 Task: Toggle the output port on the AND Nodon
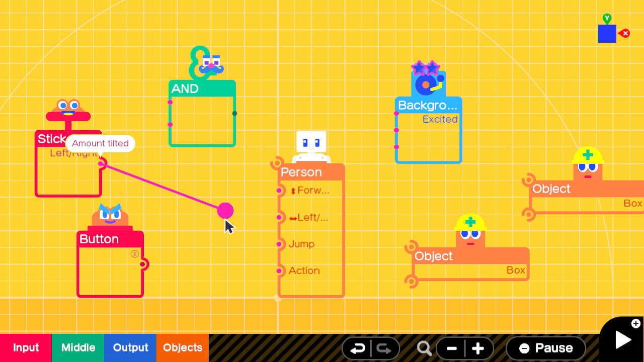[x=234, y=113]
